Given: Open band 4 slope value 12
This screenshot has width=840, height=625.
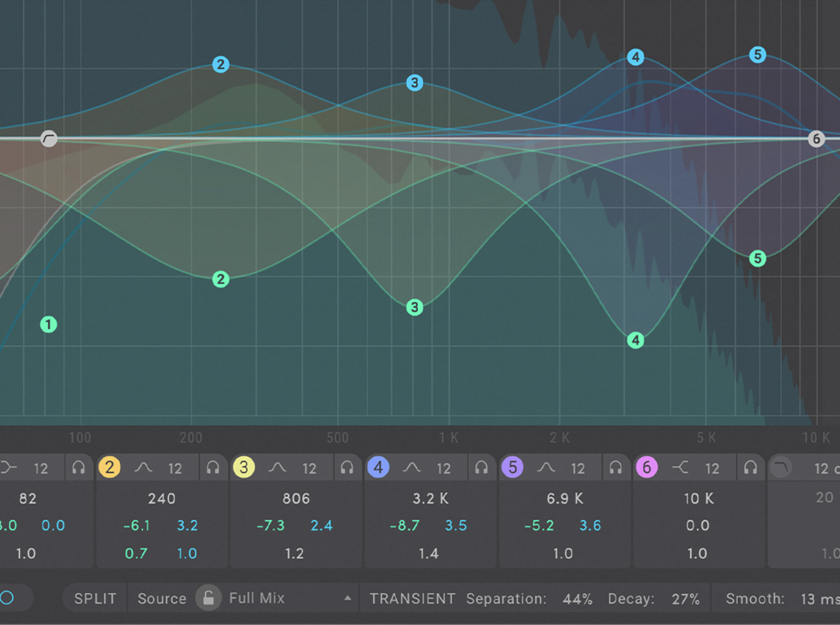Looking at the screenshot, I should pos(444,469).
